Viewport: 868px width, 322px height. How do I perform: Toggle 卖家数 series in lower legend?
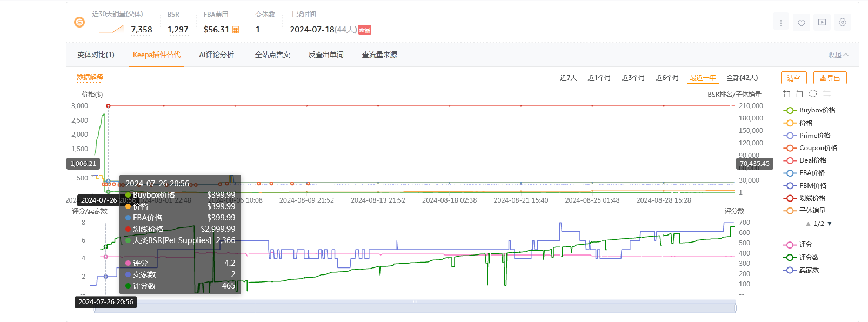[801, 270]
